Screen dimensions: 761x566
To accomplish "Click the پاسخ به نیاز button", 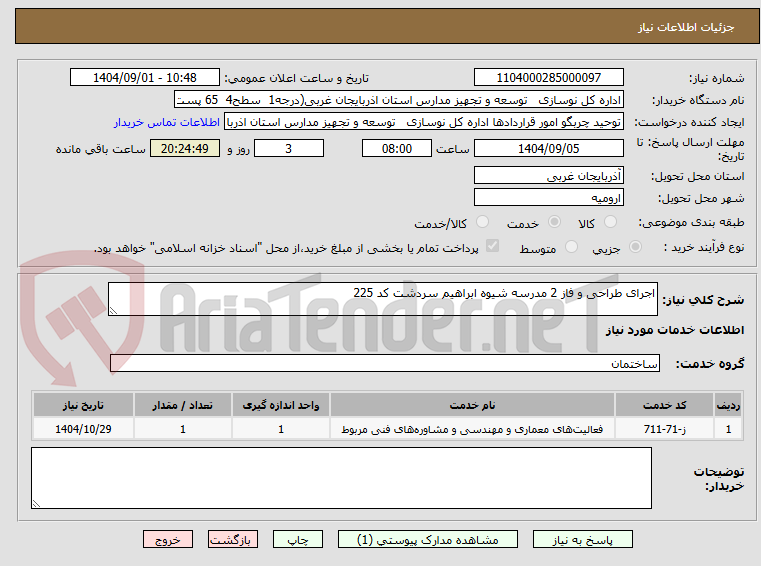I will (583, 539).
